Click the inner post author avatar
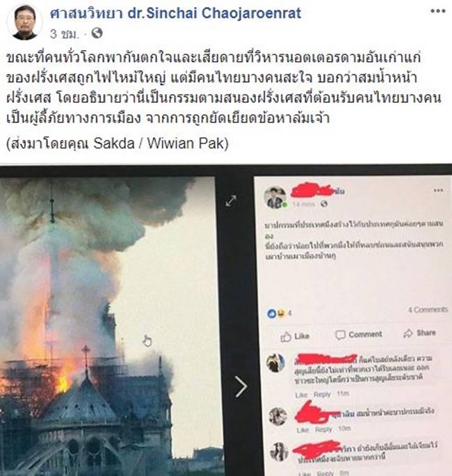This screenshot has width=452, height=476. (x=275, y=198)
